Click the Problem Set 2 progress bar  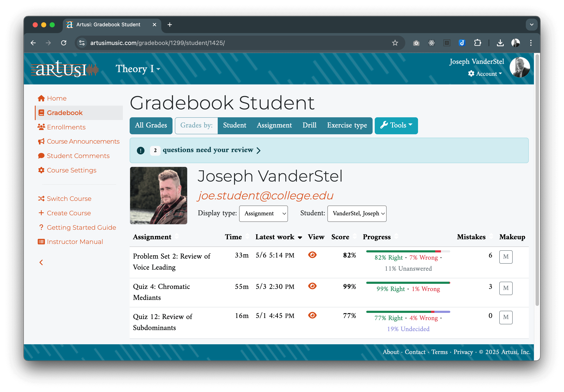point(408,251)
